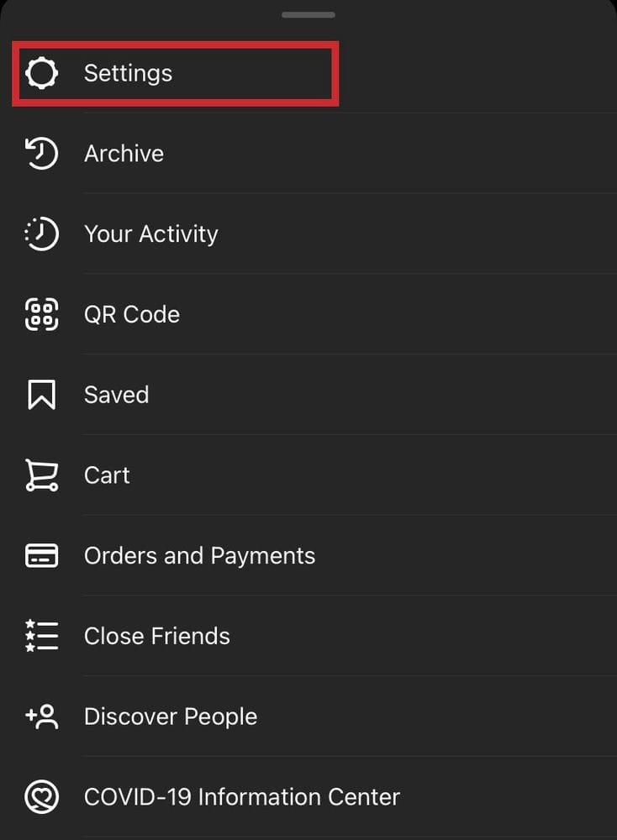The image size is (617, 840).
Task: Choose Discover People option
Action: [171, 717]
